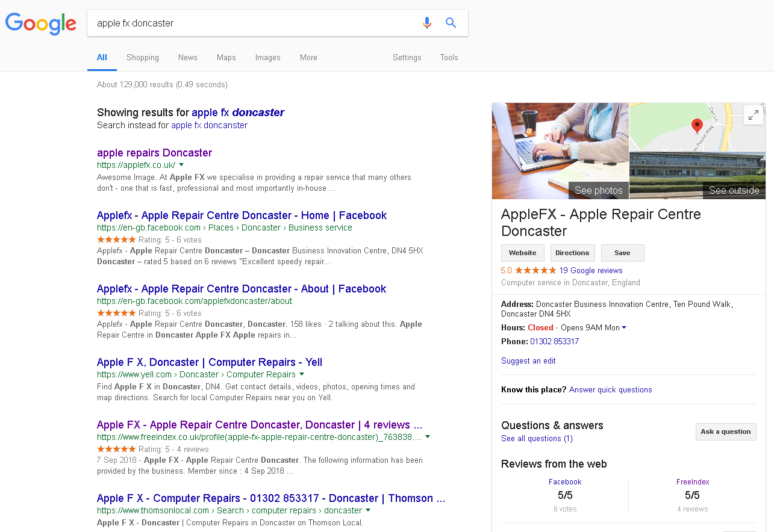774x532 pixels.
Task: Open the Maps tab
Action: (x=226, y=58)
